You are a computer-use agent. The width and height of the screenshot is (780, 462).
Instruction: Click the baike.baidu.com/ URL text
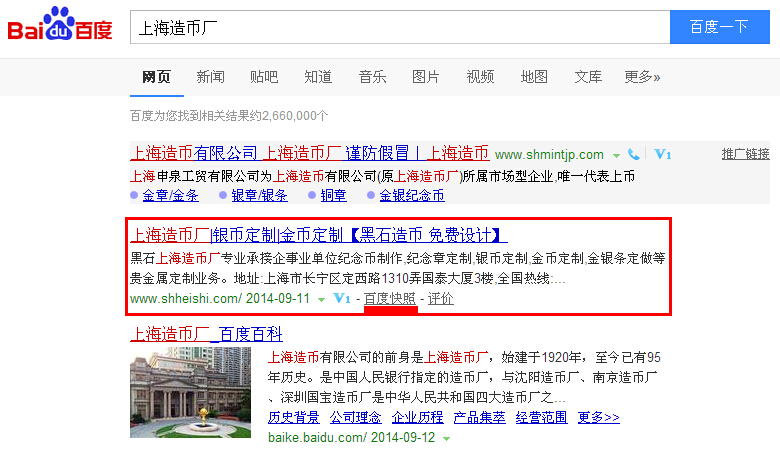pos(317,438)
